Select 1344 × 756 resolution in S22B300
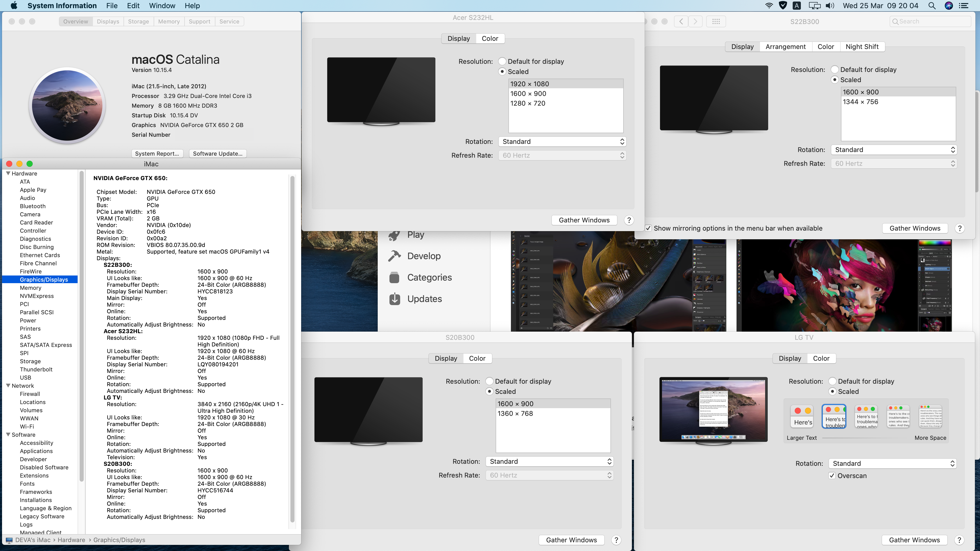The image size is (980, 551). 898,102
